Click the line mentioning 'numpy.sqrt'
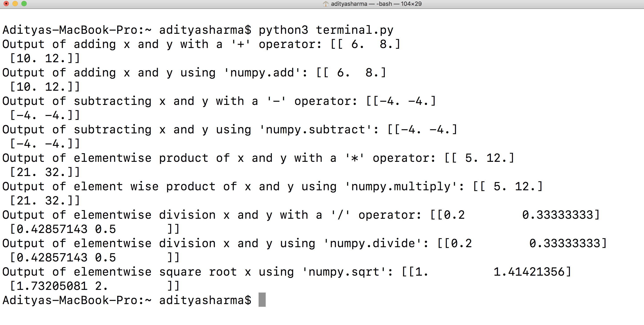 (287, 272)
